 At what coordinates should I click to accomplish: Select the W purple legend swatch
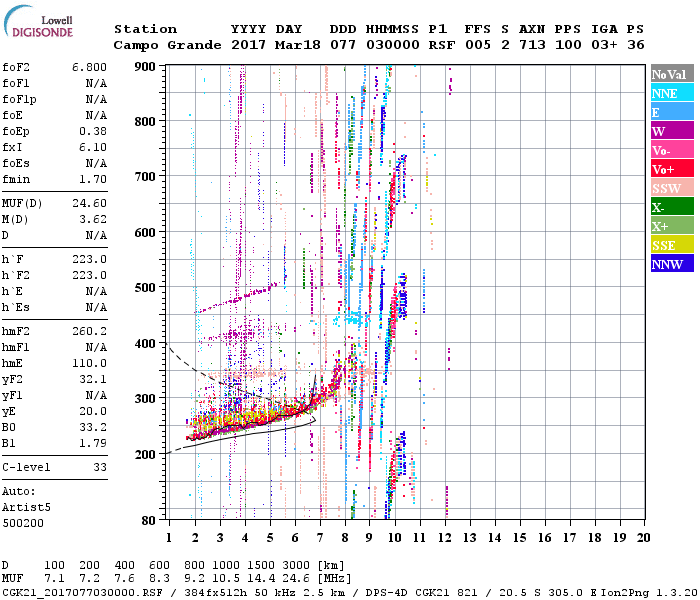click(x=672, y=131)
